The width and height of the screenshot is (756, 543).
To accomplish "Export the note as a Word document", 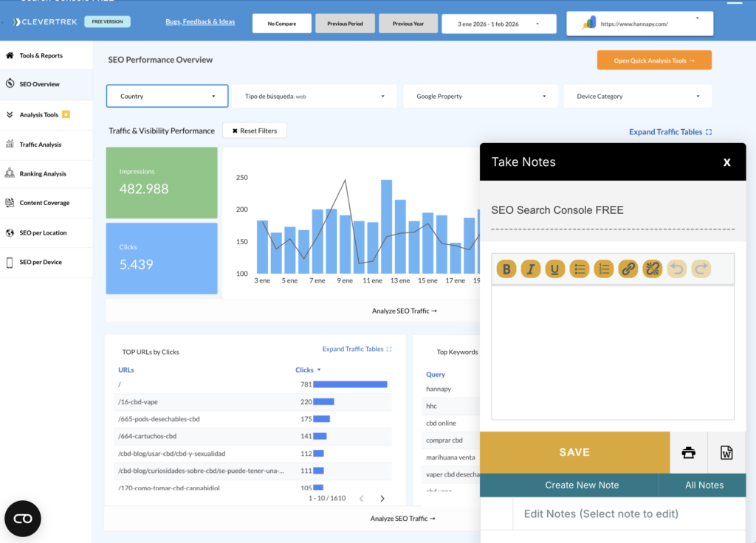I will click(x=726, y=452).
